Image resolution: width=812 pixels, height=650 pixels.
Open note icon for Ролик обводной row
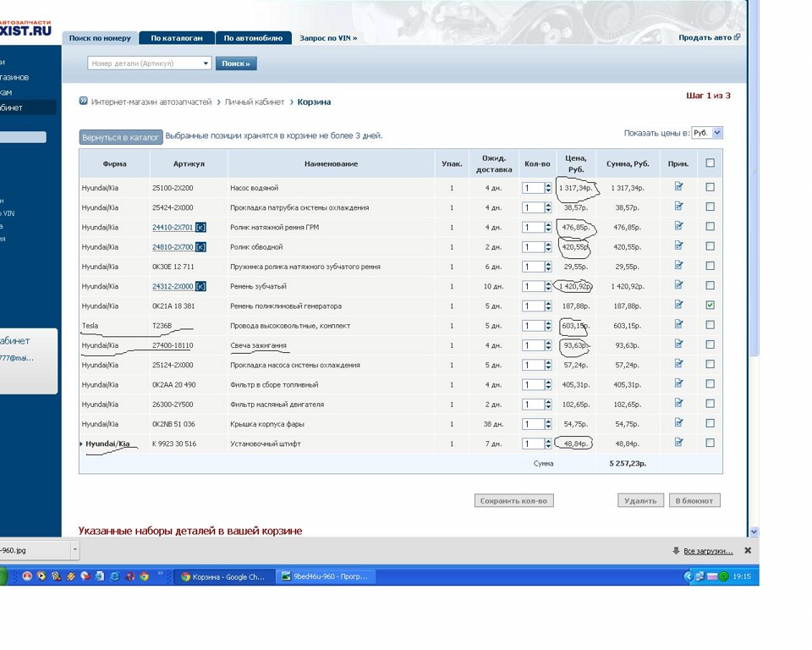pos(678,245)
